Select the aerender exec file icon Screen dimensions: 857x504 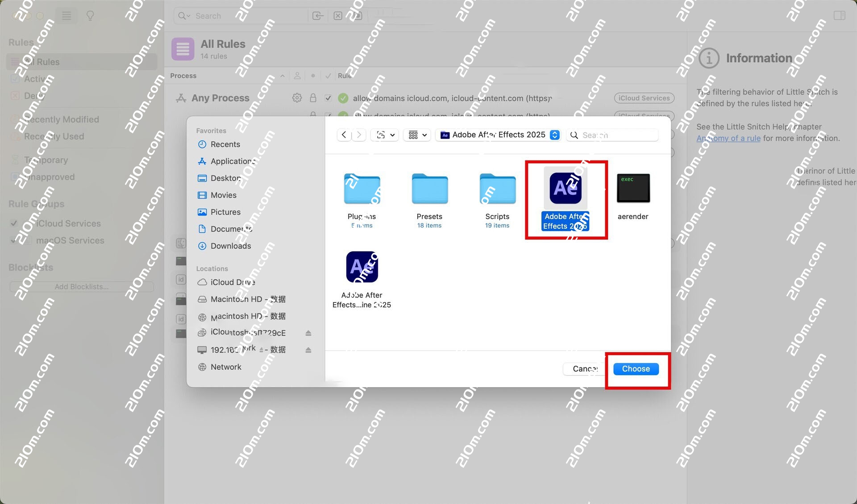click(x=632, y=189)
